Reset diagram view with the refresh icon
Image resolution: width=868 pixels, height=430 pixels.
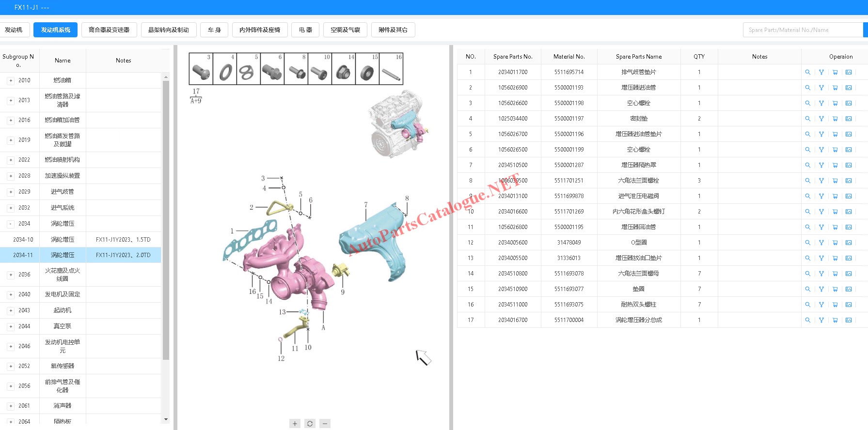pos(310,424)
